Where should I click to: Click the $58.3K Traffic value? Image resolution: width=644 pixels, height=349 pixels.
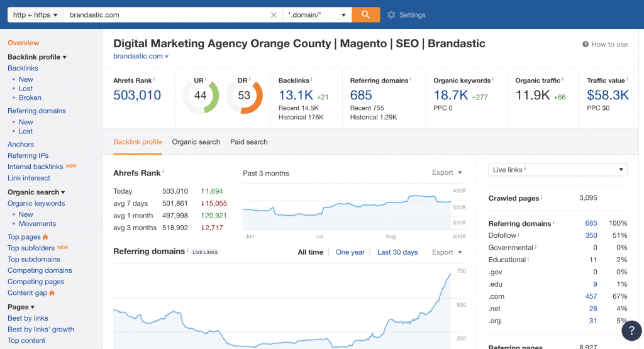608,95
